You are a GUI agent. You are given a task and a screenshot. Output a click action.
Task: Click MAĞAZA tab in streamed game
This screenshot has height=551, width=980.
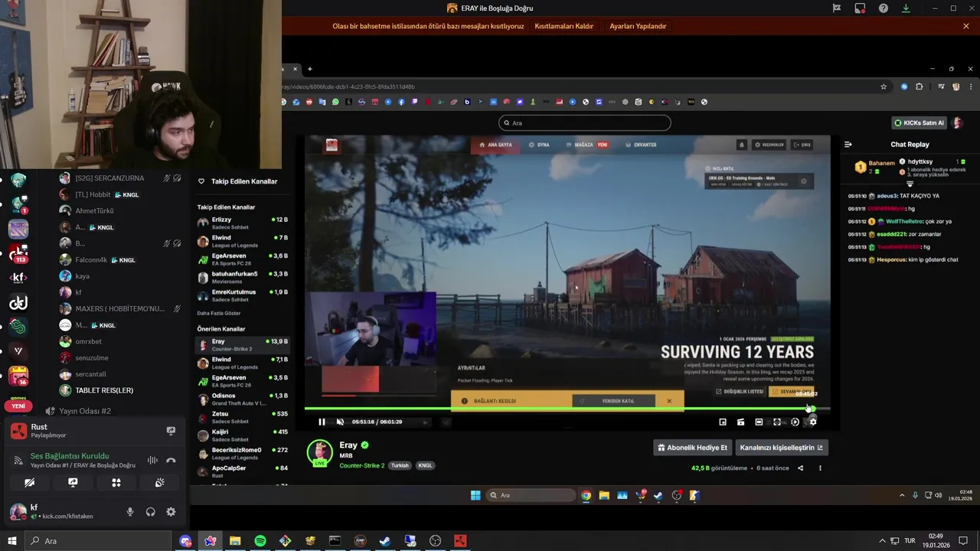click(587, 145)
